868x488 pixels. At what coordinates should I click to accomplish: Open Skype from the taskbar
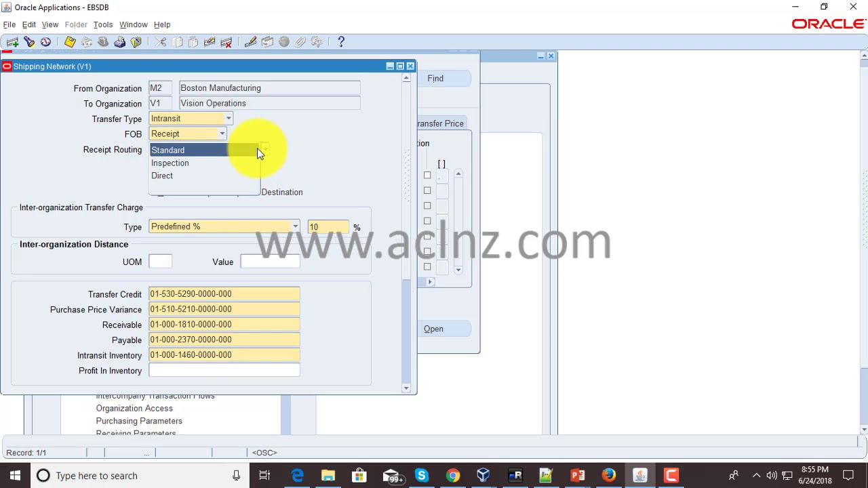tap(421, 475)
